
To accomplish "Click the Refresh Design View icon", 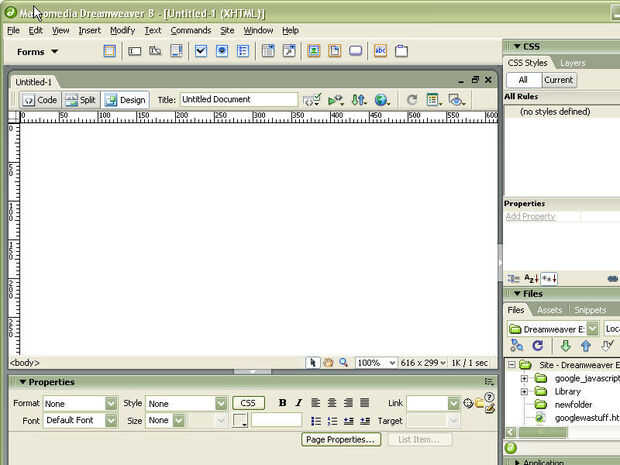I will point(412,100).
